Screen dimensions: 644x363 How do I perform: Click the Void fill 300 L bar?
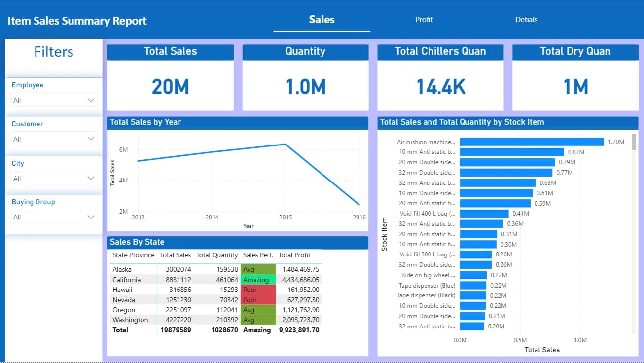(475, 254)
